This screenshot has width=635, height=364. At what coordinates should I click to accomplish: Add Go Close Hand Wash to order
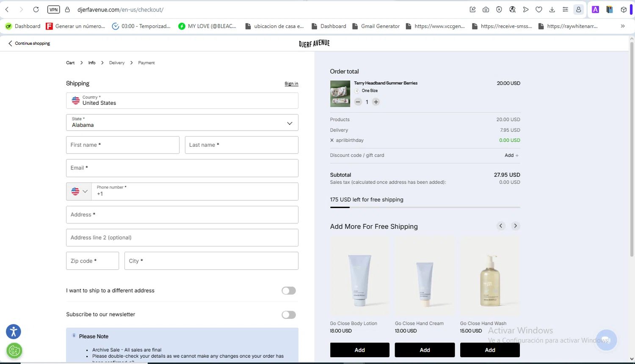[x=490, y=350]
